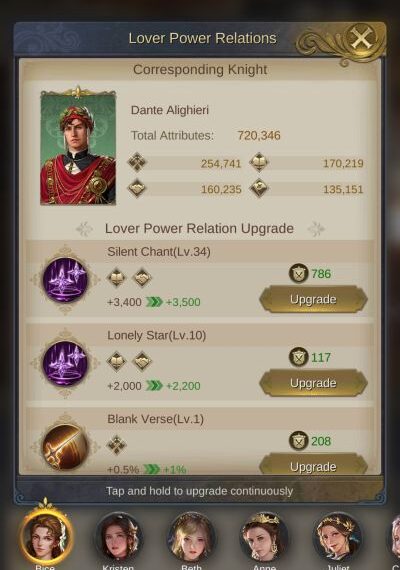
Task: Tap the token cost icon beside 786
Action: click(299, 273)
